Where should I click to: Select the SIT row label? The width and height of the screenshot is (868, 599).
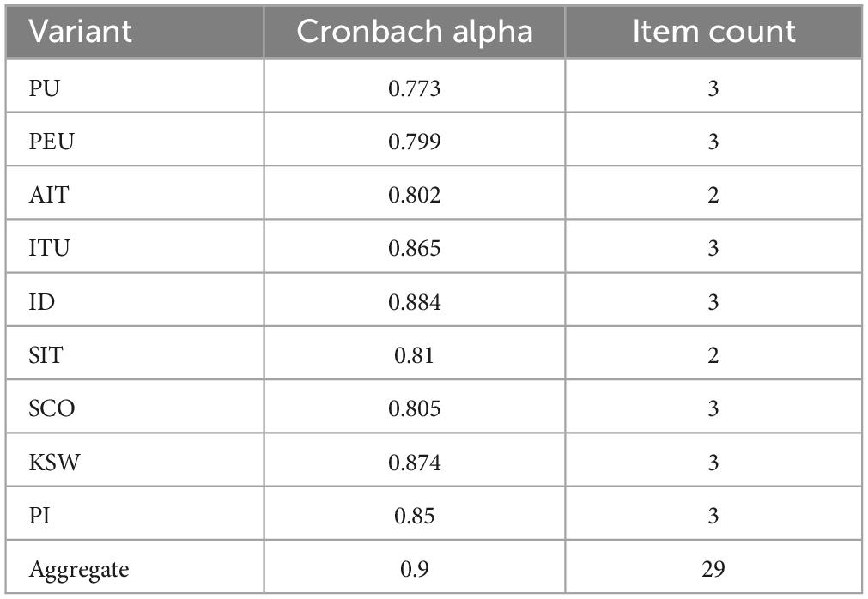pos(46,355)
